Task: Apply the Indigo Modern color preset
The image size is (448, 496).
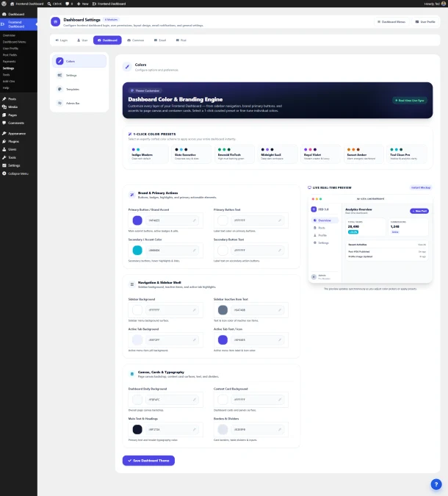Action: (148, 154)
